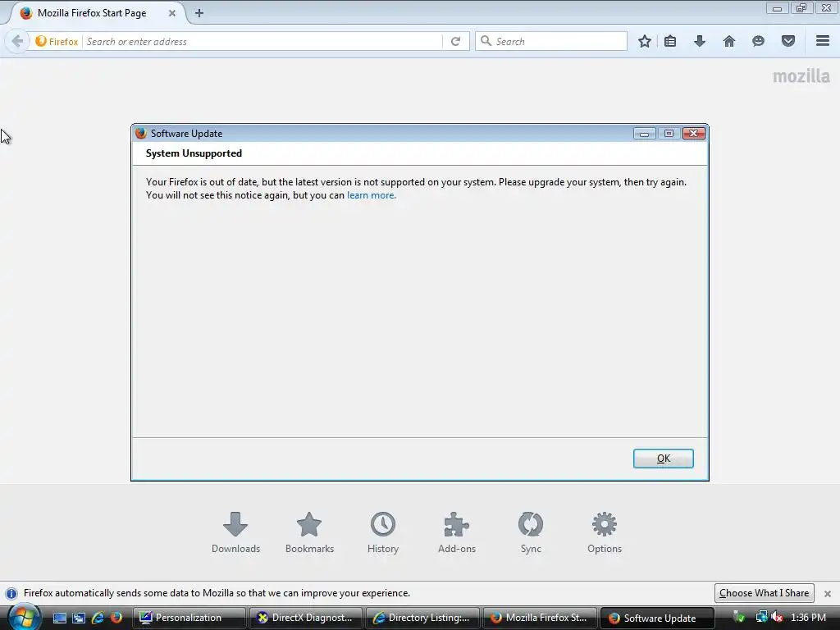The width and height of the screenshot is (840, 630).
Task: Click Switch between windows quick launch icon
Action: click(79, 618)
